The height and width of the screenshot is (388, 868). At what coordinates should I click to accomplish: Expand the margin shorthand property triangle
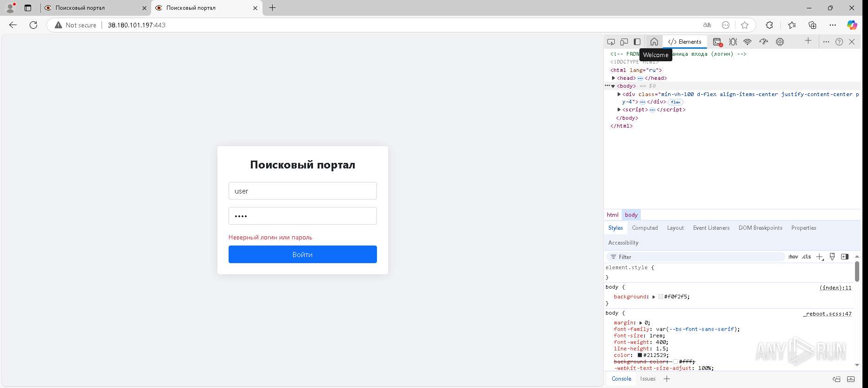(x=641, y=323)
